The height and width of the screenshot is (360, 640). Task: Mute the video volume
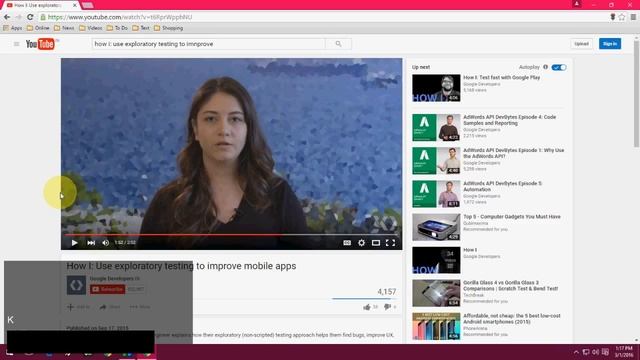click(106, 242)
